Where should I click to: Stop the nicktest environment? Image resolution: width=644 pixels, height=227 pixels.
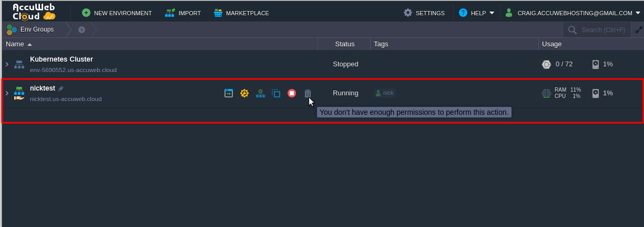pyautogui.click(x=292, y=93)
